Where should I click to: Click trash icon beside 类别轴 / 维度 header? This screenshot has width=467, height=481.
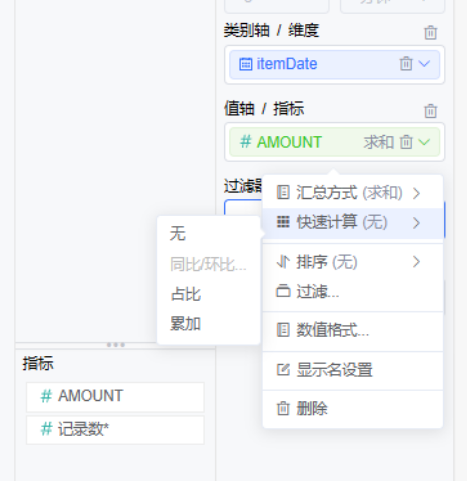(430, 32)
